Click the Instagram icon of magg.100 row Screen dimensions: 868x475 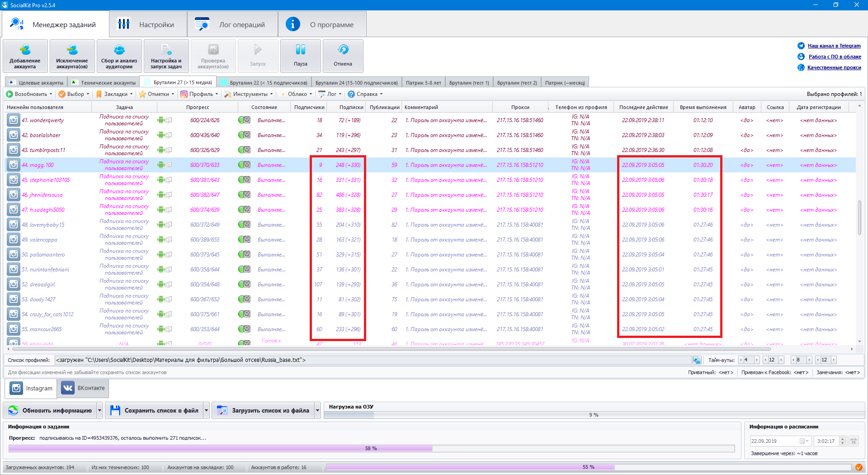coord(14,165)
